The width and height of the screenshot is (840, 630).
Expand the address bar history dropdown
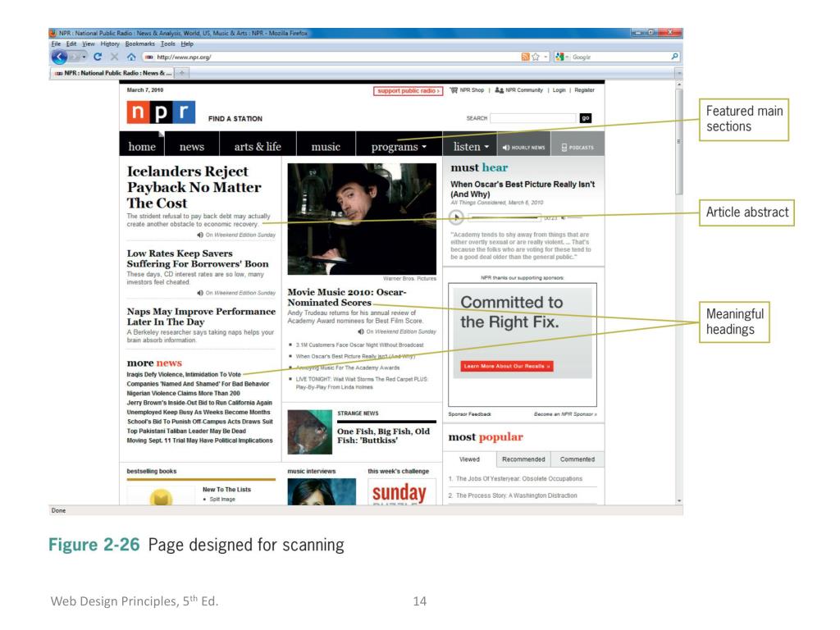point(546,57)
